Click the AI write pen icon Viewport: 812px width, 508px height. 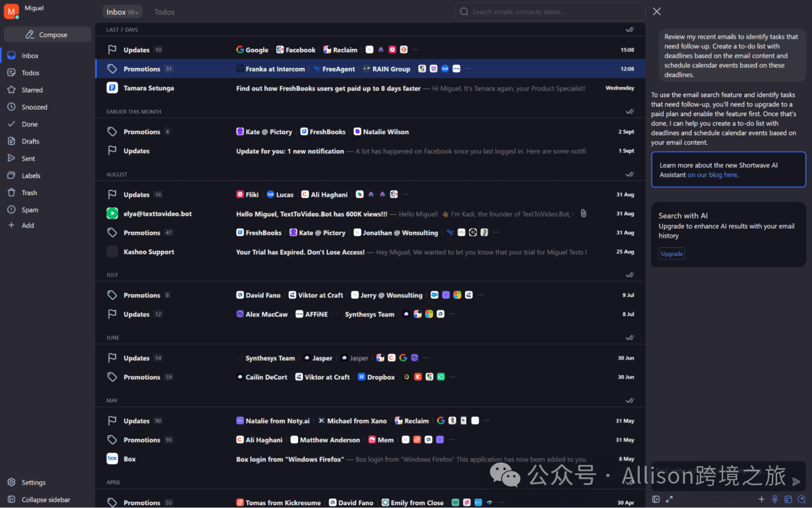click(x=774, y=499)
